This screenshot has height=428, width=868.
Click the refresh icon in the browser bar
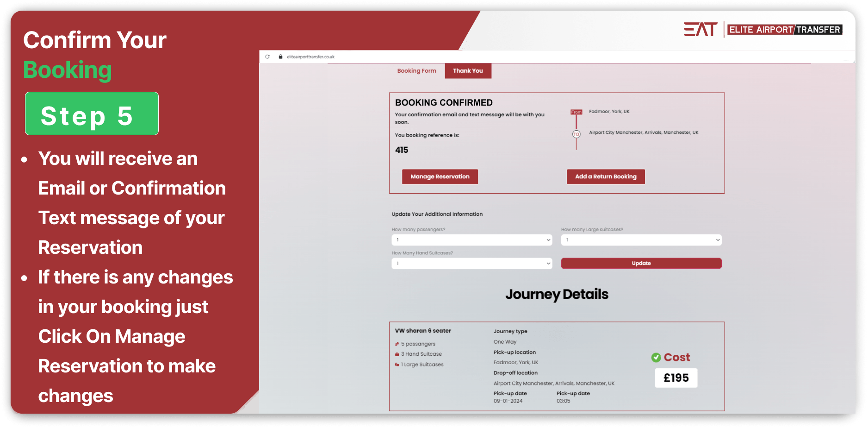pyautogui.click(x=267, y=57)
